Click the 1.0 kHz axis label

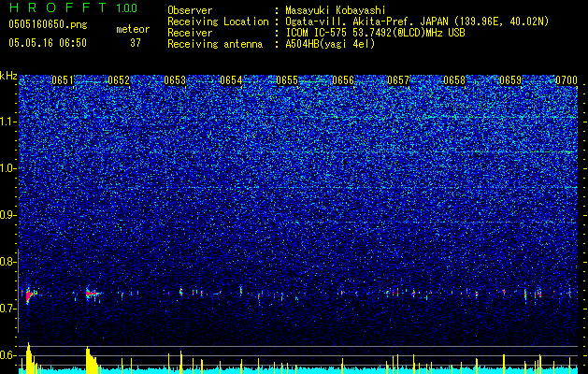[x=7, y=168]
